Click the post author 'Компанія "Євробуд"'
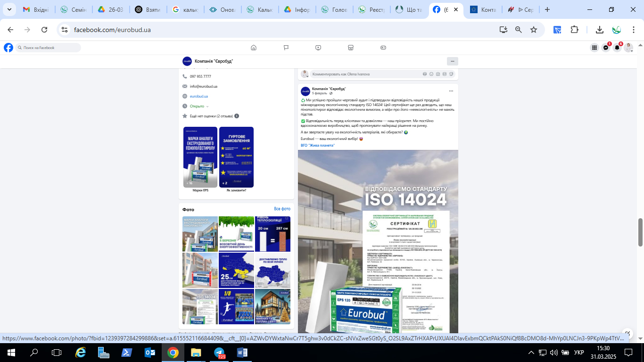The height and width of the screenshot is (362, 644). [x=329, y=89]
